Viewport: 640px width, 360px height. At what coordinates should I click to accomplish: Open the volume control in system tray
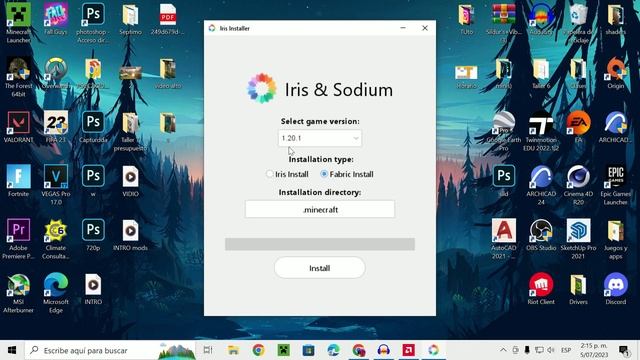pos(551,350)
